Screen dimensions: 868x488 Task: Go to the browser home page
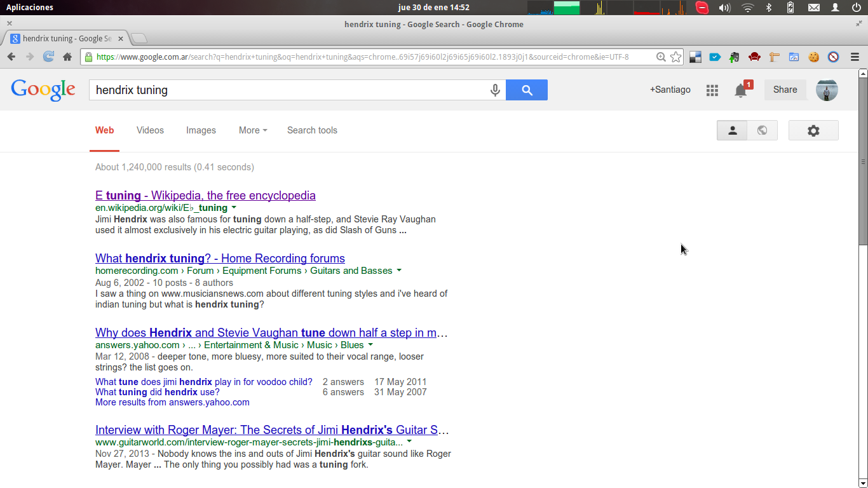tap(67, 57)
